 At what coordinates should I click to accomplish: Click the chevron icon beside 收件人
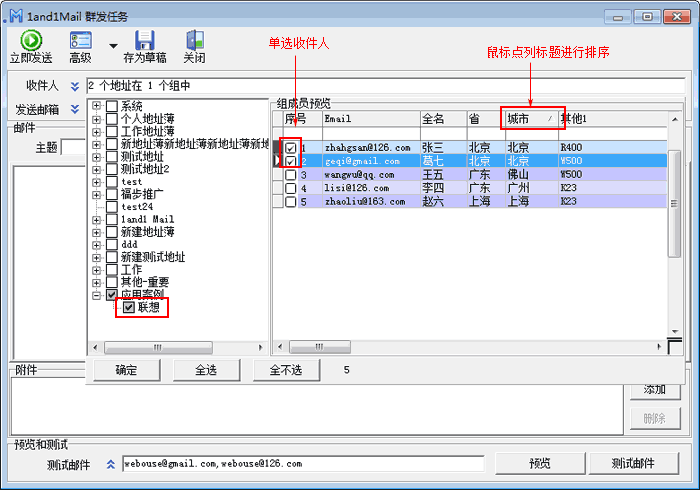pos(74,86)
